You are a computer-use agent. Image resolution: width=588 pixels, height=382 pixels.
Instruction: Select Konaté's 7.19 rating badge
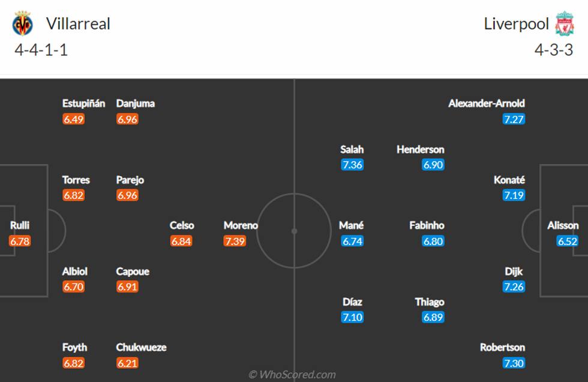tap(514, 196)
